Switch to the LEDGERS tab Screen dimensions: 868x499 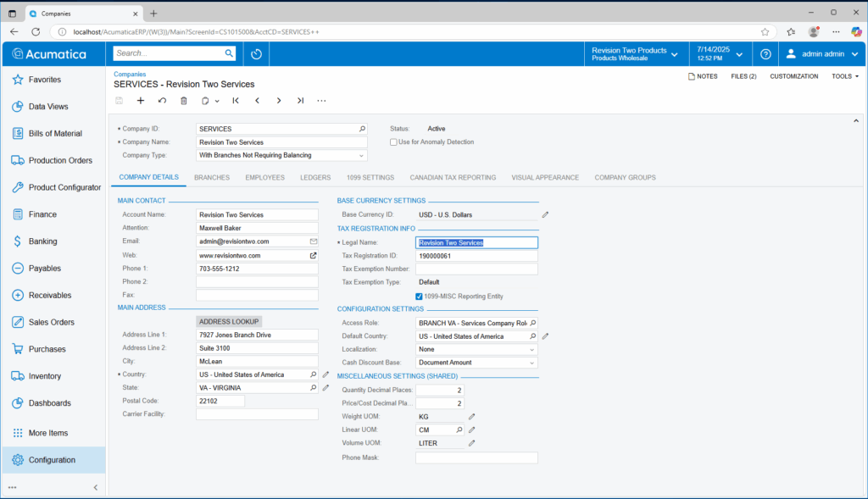pyautogui.click(x=315, y=178)
